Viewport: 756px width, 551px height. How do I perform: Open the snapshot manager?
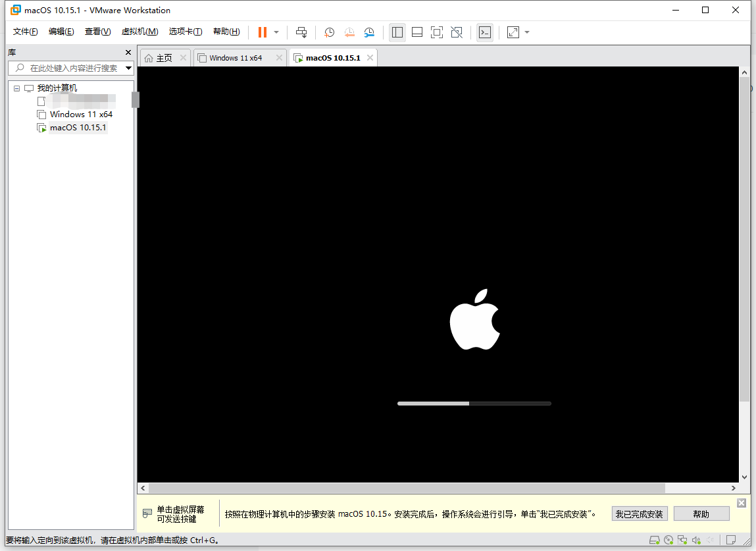369,32
